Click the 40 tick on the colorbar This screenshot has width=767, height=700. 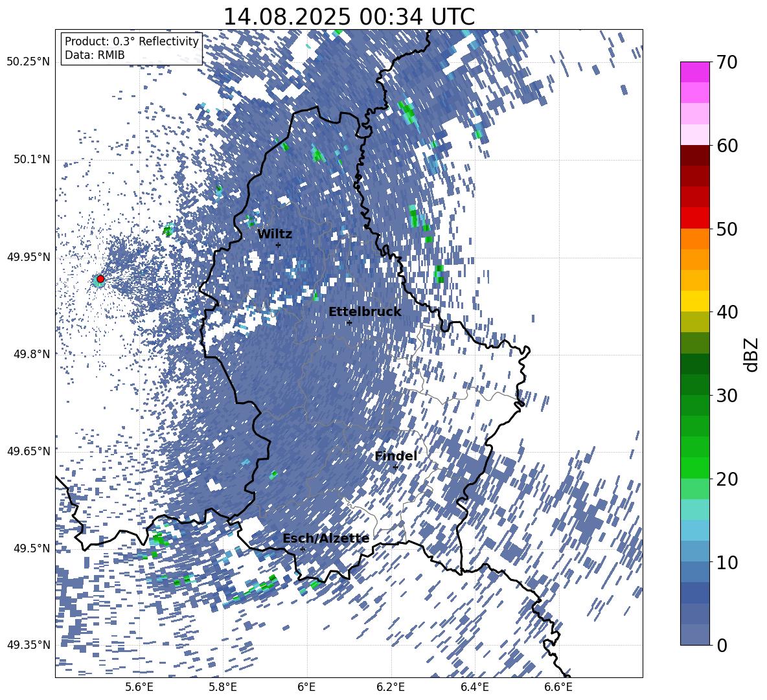pos(727,312)
